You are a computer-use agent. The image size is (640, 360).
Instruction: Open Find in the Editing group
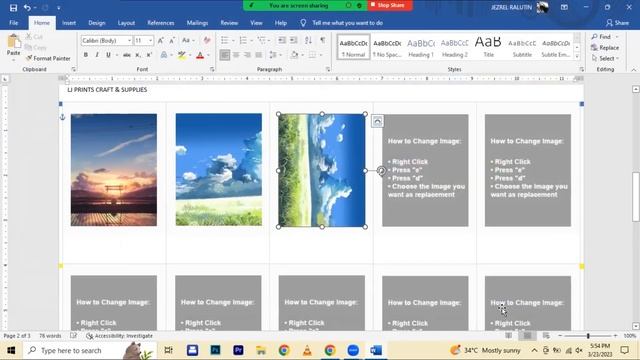[601, 37]
